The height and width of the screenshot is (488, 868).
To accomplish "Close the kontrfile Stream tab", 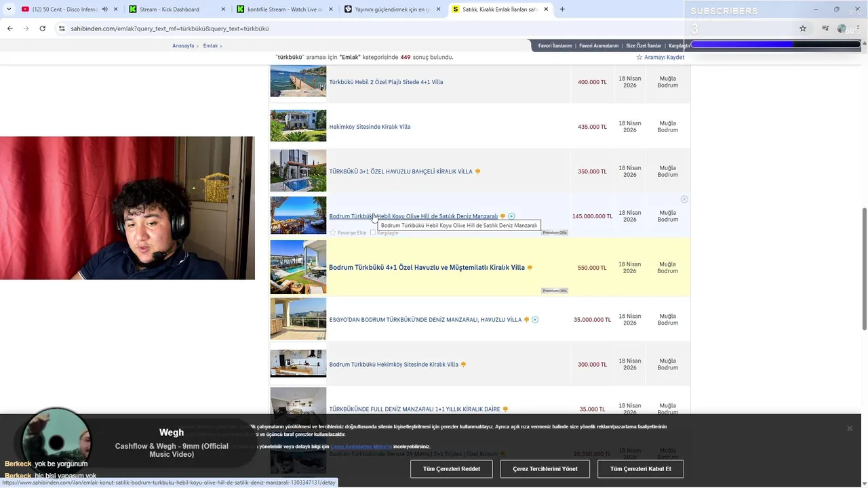I will tap(331, 9).
